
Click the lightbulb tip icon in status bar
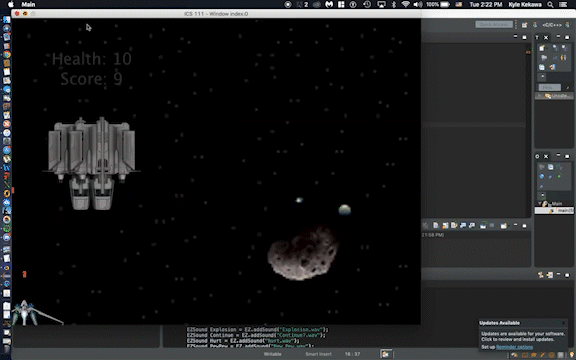tap(571, 355)
